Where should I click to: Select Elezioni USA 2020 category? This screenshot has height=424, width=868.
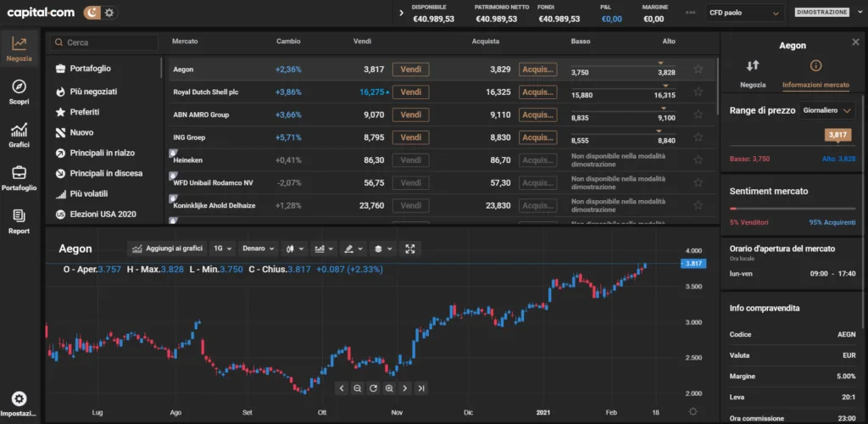(103, 215)
